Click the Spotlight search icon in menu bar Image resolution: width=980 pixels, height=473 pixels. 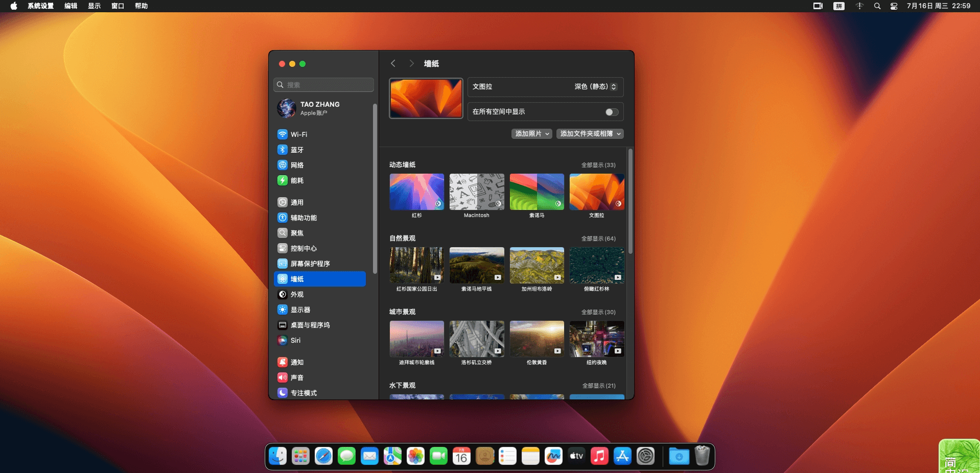[x=877, y=6]
